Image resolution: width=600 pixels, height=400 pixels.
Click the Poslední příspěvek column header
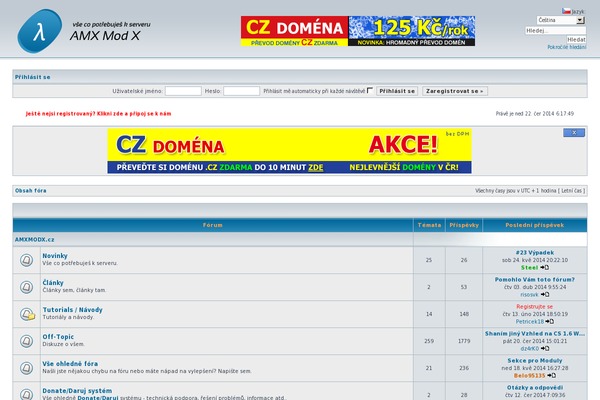click(x=535, y=225)
